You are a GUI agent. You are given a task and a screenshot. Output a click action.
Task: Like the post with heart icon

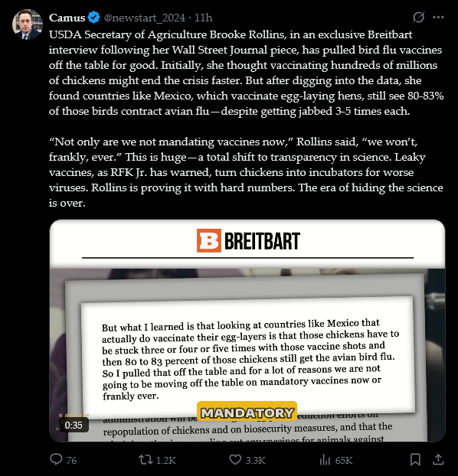tap(235, 460)
